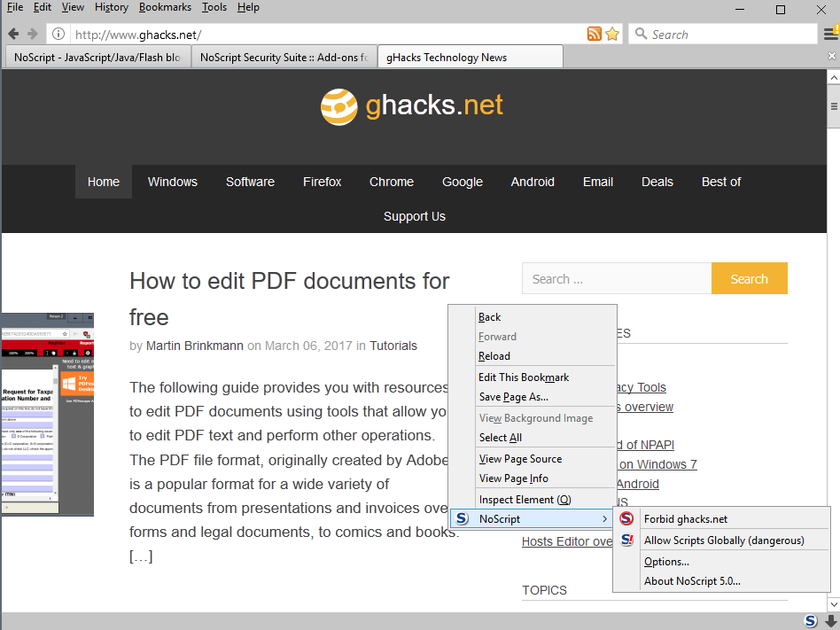Viewport: 840px width, 630px height.
Task: Open site information icon in address bar
Action: click(58, 35)
